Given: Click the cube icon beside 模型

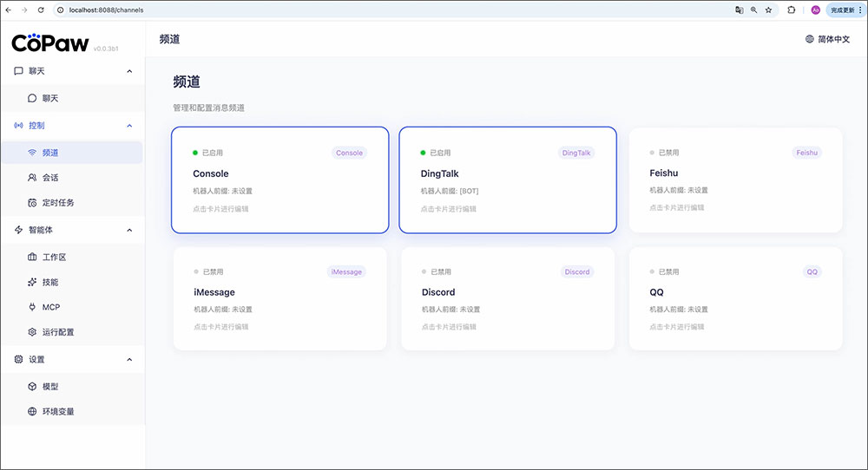Looking at the screenshot, I should click(x=32, y=387).
